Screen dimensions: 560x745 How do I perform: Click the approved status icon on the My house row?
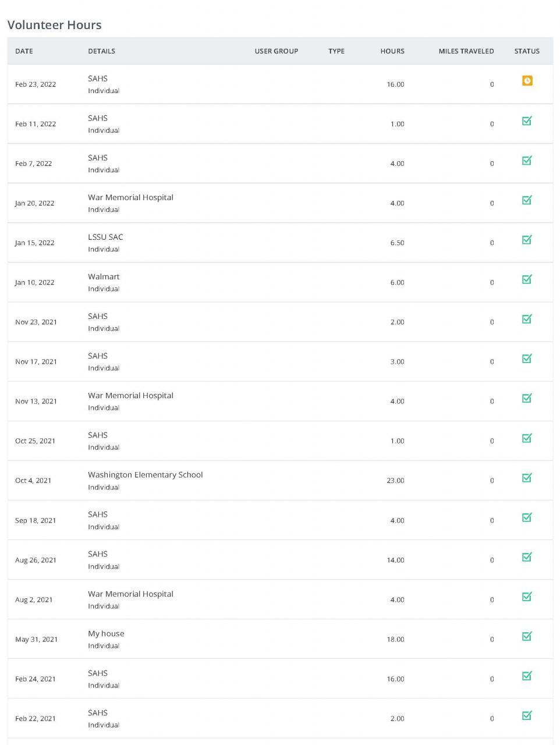[x=527, y=636]
